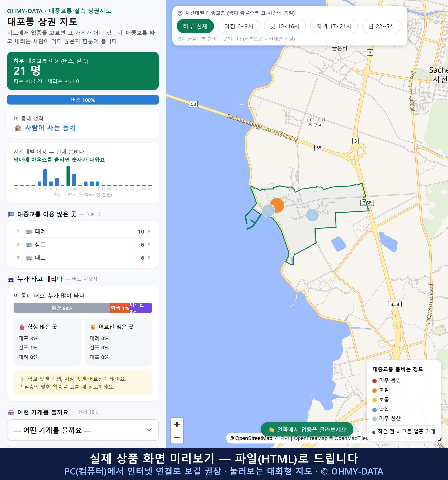Zoom out the map with minus button

177,437
